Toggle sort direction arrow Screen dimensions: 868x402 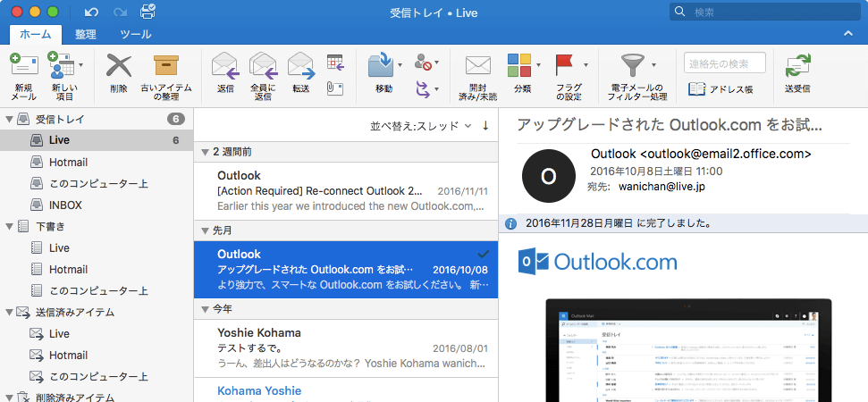(x=485, y=126)
